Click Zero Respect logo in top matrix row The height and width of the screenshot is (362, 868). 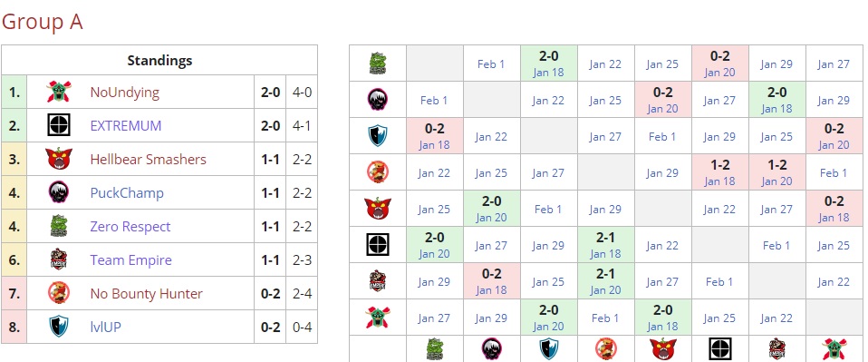(x=378, y=64)
